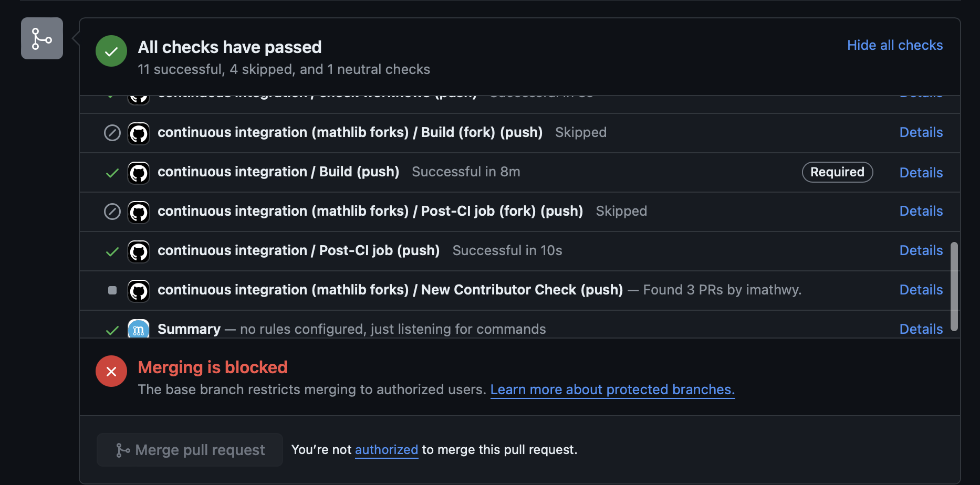Click skipped status icon for Build (fork)
The image size is (980, 485).
pyautogui.click(x=112, y=133)
